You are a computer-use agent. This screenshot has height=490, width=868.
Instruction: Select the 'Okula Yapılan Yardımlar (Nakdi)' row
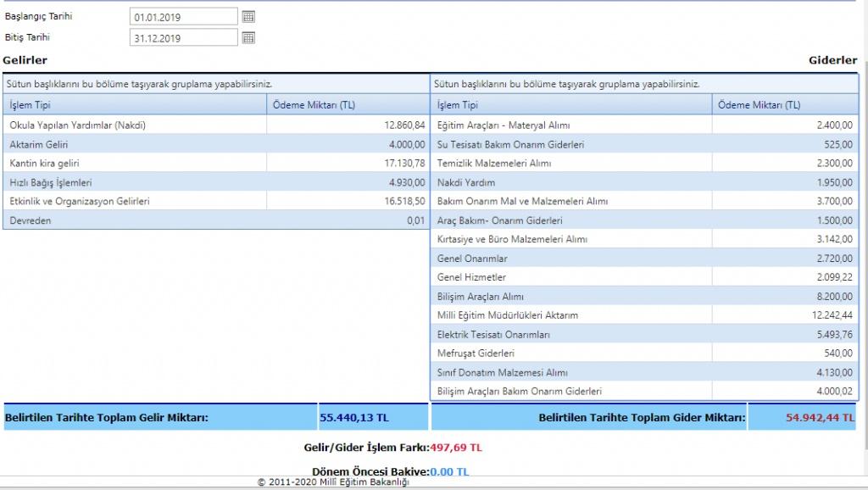click(216, 125)
